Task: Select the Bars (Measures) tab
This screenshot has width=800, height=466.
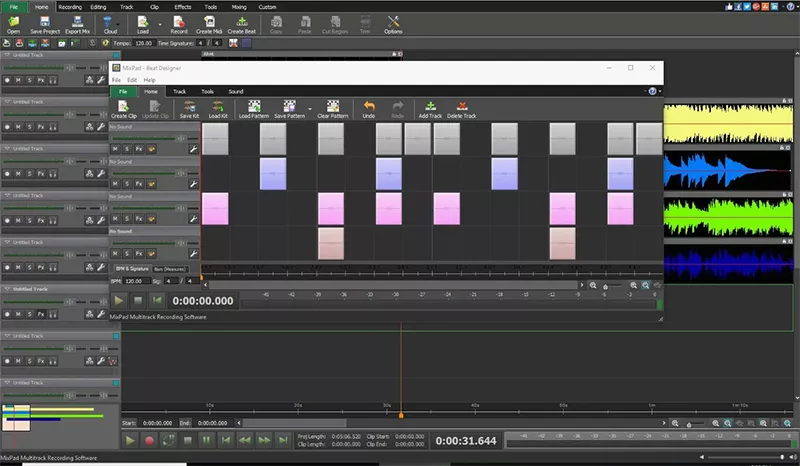Action: tap(170, 269)
